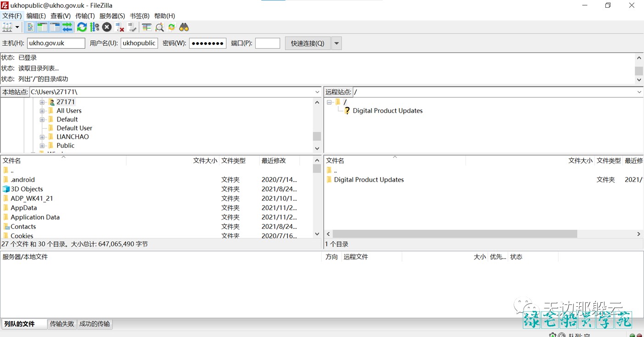Click the 端口(P) port field
Image resolution: width=644 pixels, height=337 pixels.
268,43
